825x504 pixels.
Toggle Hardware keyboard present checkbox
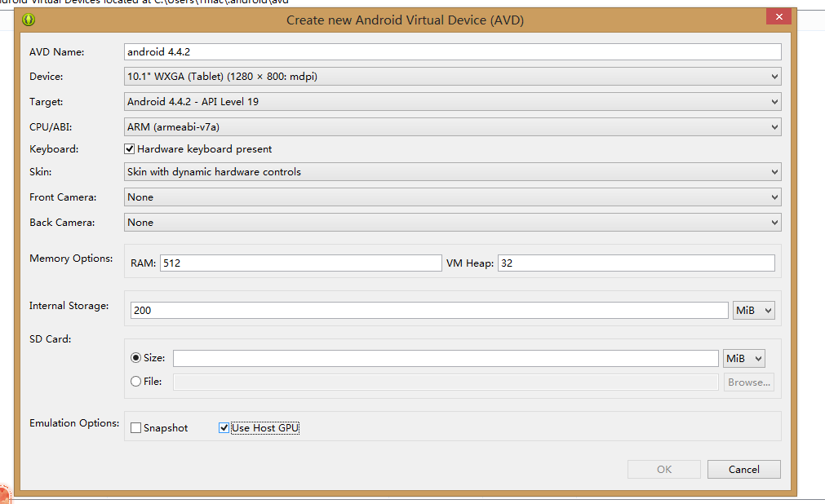130,149
